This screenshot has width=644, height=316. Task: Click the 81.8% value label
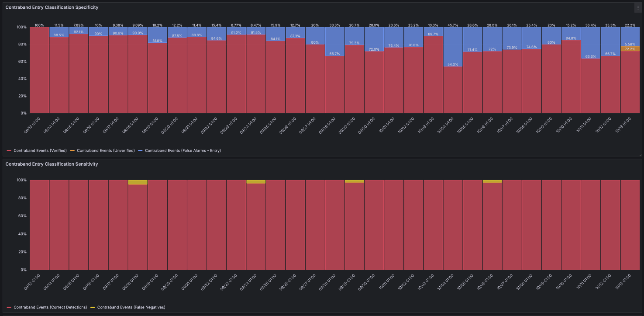157,41
